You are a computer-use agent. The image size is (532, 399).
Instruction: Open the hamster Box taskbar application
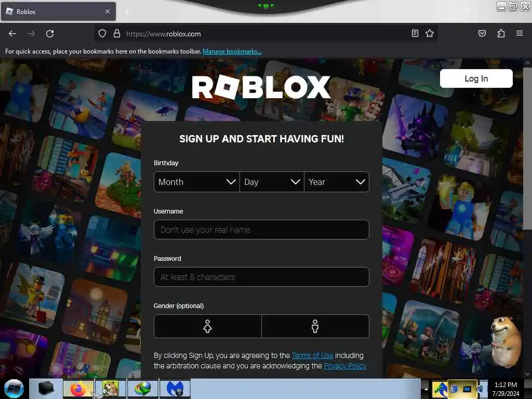(111, 389)
